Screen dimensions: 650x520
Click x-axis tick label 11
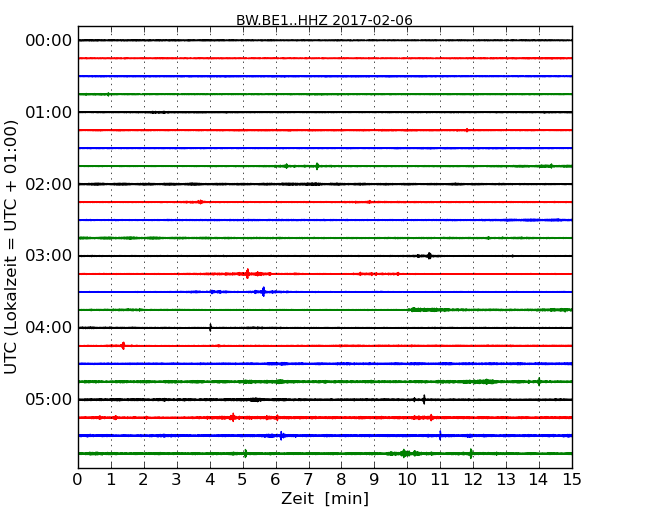(x=440, y=480)
